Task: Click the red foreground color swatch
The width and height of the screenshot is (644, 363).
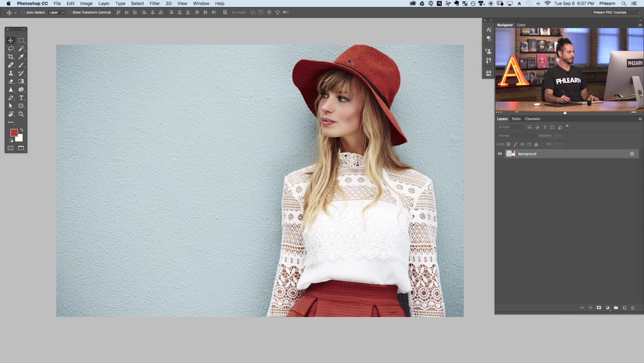Action: pyautogui.click(x=13, y=132)
